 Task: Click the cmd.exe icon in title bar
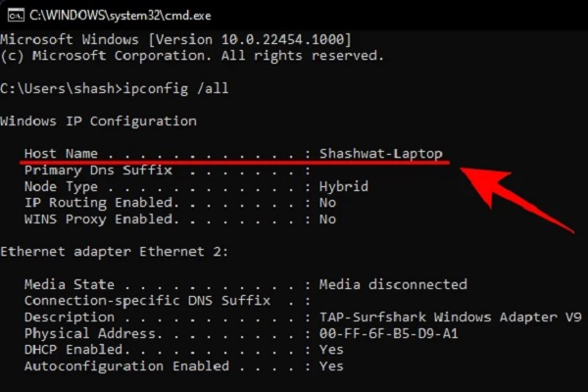pos(16,16)
